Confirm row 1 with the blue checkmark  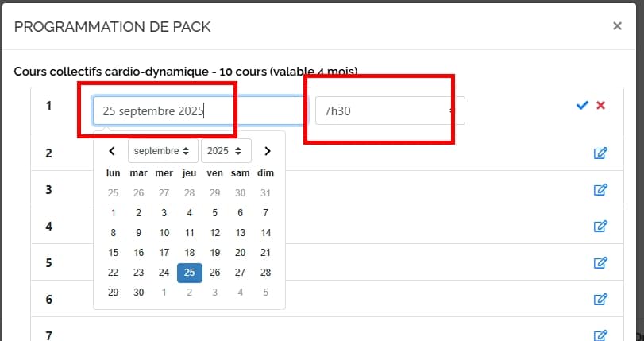pos(582,106)
